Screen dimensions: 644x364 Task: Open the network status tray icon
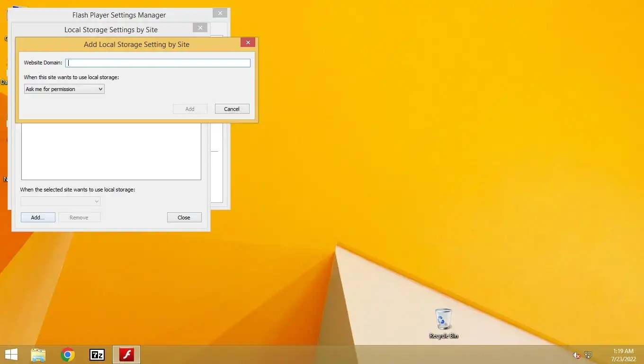coord(588,355)
